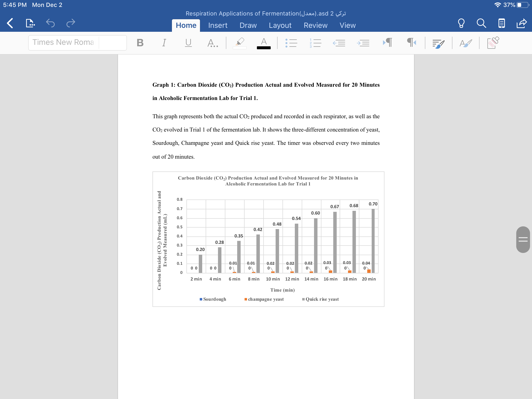Increase paragraph indent
The image size is (532, 399).
pyautogui.click(x=363, y=43)
